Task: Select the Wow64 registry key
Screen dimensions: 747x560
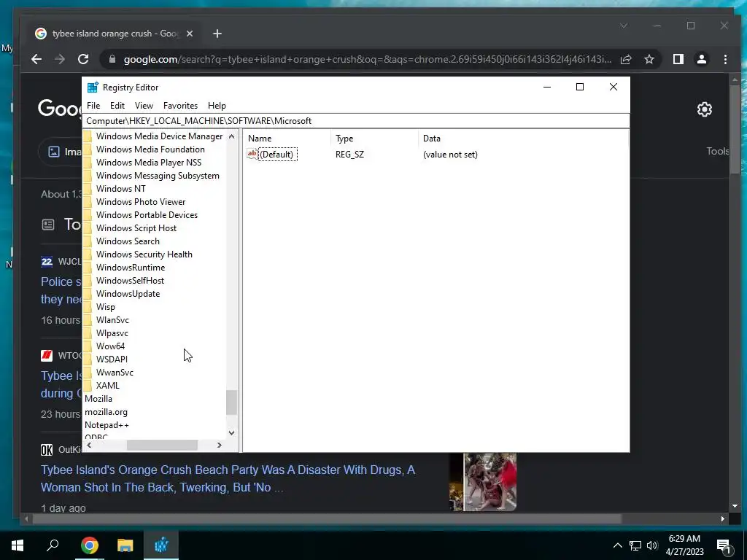Action: [110, 346]
